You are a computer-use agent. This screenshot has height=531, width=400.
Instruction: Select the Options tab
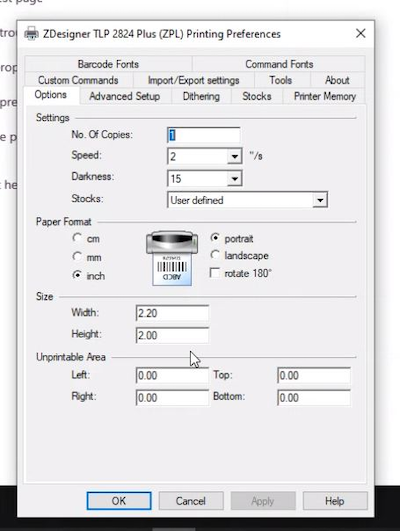click(51, 95)
